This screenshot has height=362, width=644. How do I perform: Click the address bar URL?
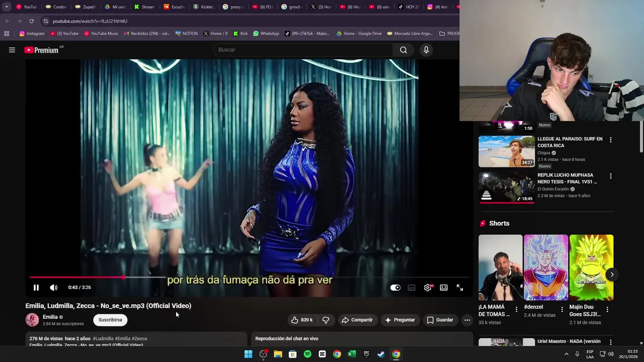[x=90, y=21]
